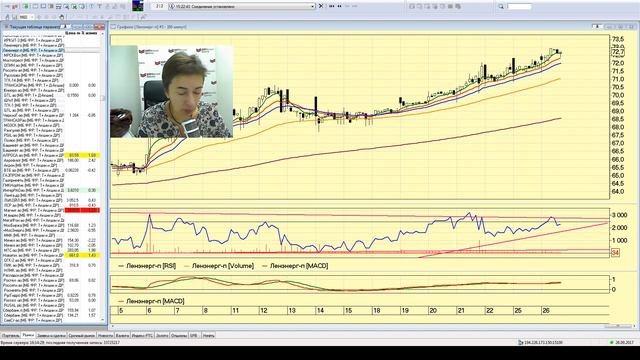Viewport: 640px width, 360px height.
Task: Open the connection messages dropdown
Action: (242, 6)
